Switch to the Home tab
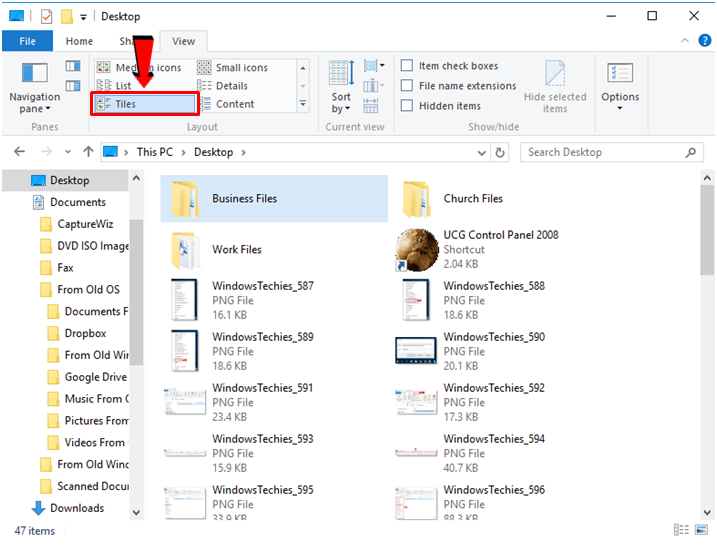The height and width of the screenshot is (548, 717). click(x=79, y=41)
